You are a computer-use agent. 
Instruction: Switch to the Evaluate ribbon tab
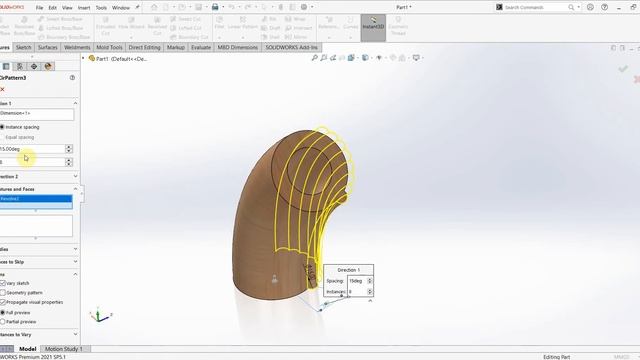coord(201,47)
